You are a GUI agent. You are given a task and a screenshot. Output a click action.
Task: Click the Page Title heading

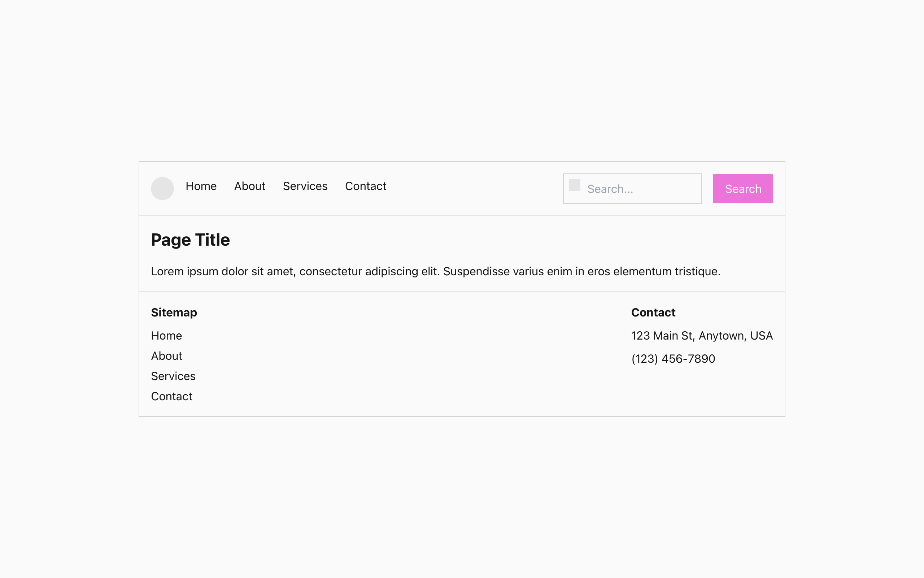(190, 240)
